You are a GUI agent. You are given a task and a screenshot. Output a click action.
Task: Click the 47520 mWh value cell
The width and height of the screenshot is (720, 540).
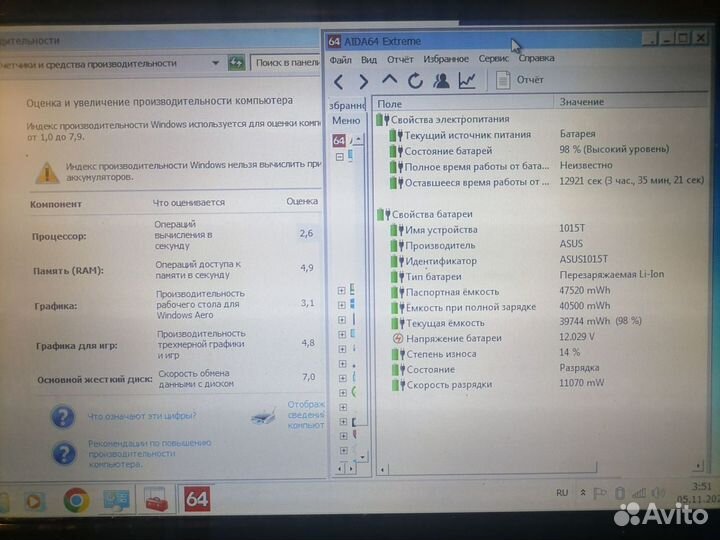585,291
